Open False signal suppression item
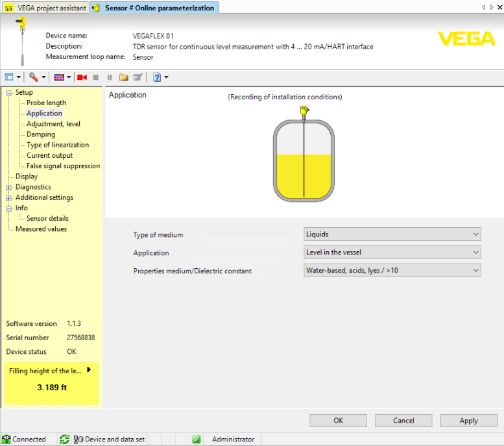 64,166
